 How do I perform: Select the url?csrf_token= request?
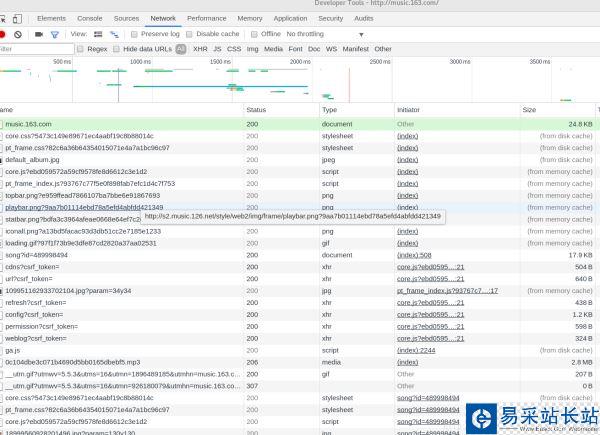pyautogui.click(x=298, y=279)
